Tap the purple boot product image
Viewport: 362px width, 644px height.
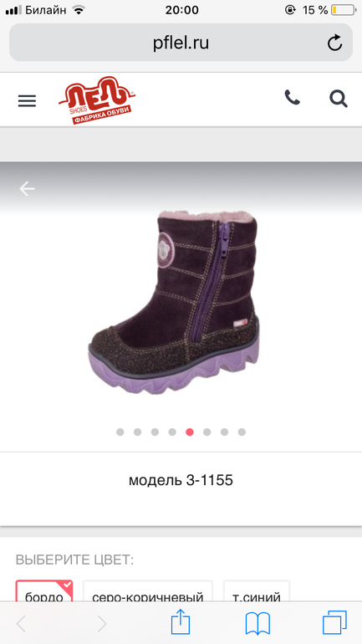[x=174, y=303]
